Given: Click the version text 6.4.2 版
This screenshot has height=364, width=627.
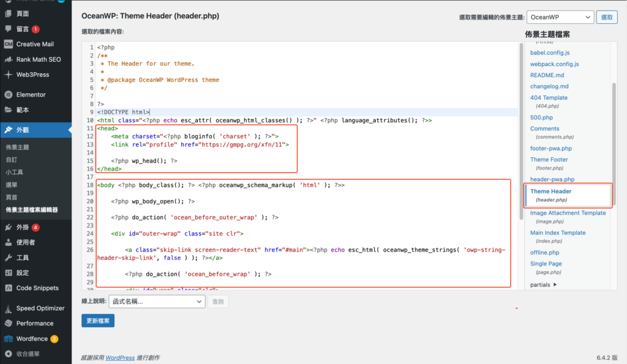Looking at the screenshot, I should [x=607, y=358].
